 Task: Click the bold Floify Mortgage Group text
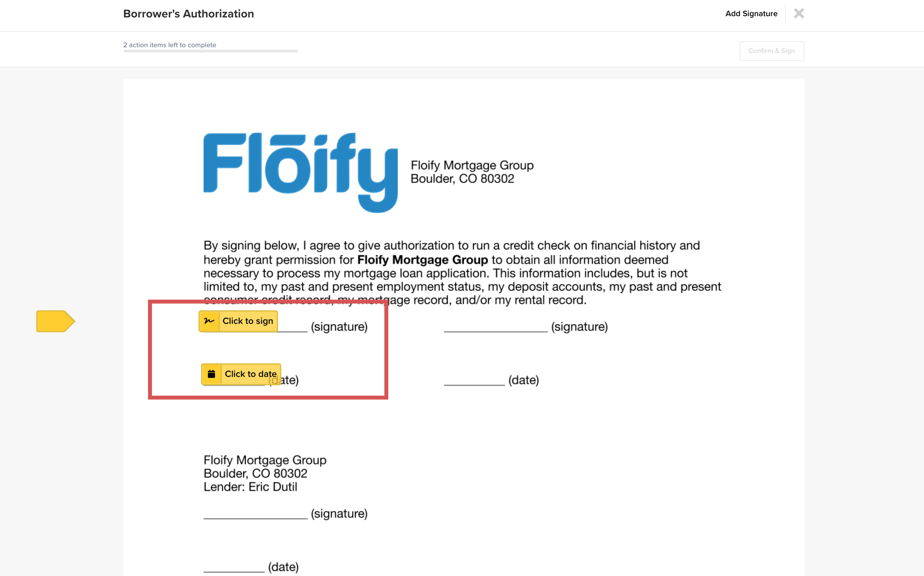point(422,260)
